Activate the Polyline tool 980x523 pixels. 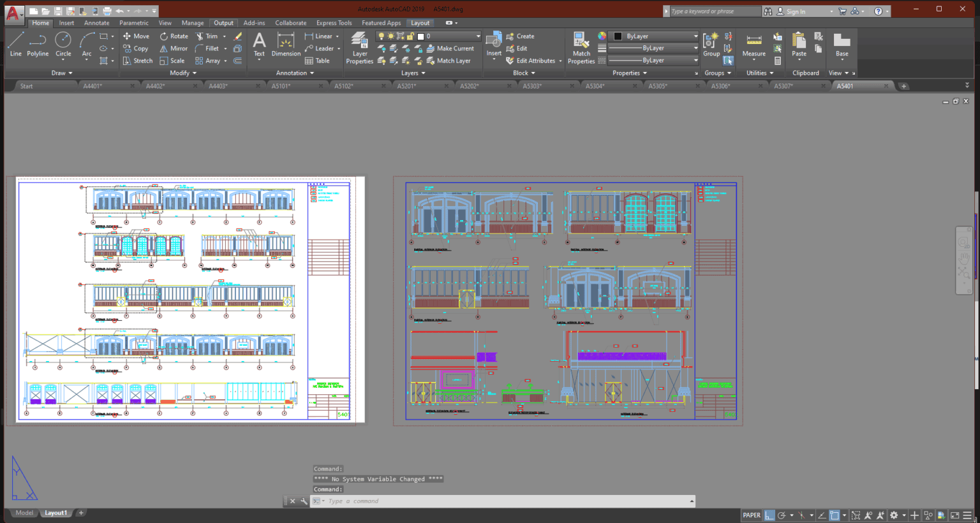(x=37, y=45)
